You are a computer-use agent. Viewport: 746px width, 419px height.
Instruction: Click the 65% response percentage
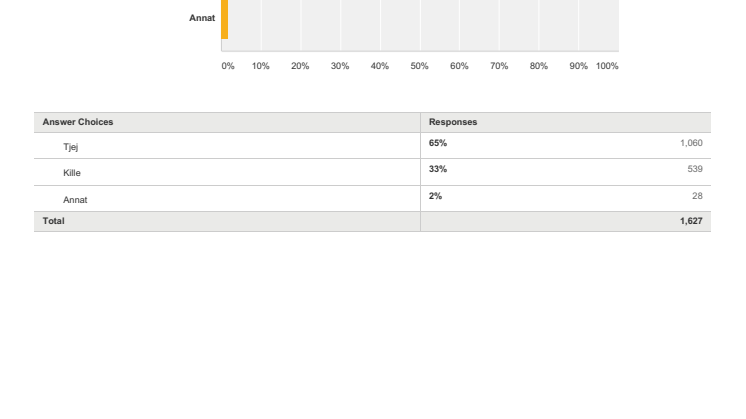click(x=438, y=143)
